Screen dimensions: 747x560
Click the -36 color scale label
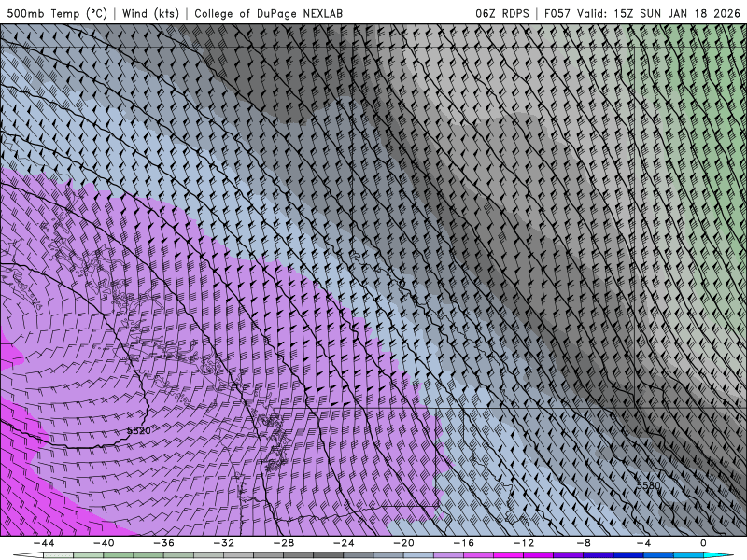[x=164, y=543]
